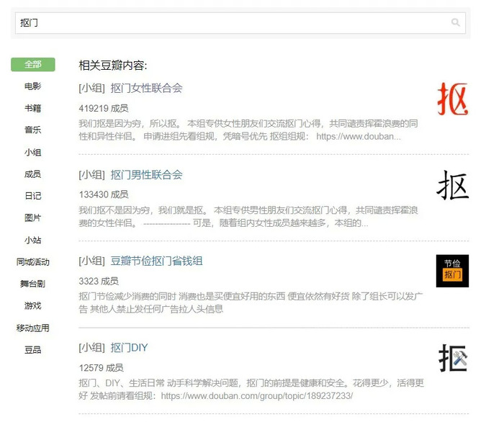Screen dimensions: 504x422
Task: Filter results by 图片
Action: pos(33,218)
